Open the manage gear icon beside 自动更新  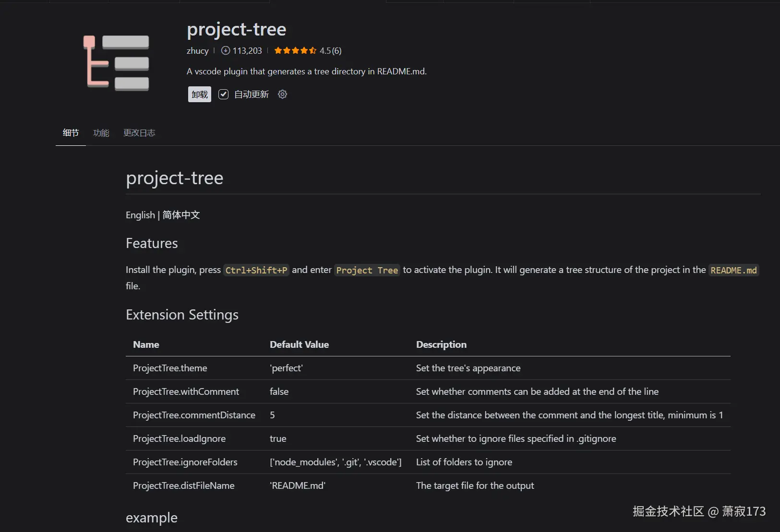[x=283, y=95]
